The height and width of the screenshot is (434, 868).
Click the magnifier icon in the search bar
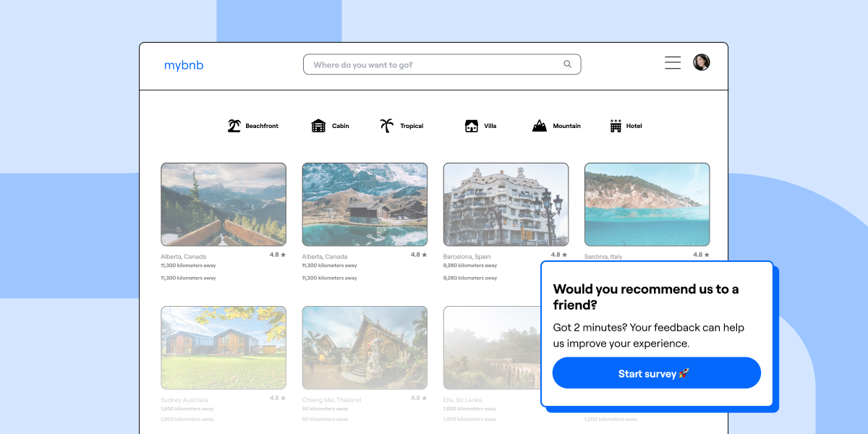568,64
